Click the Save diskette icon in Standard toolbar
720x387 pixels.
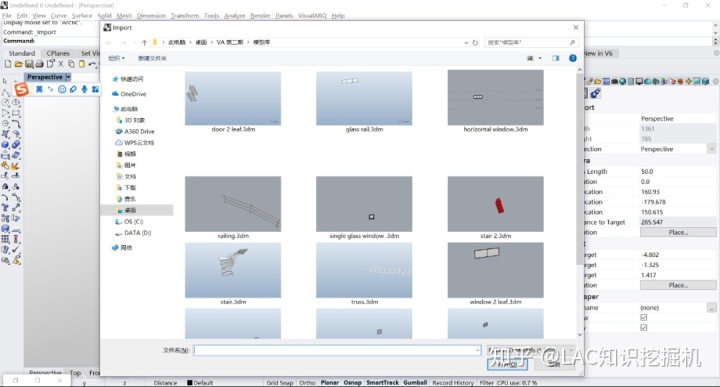pos(29,64)
